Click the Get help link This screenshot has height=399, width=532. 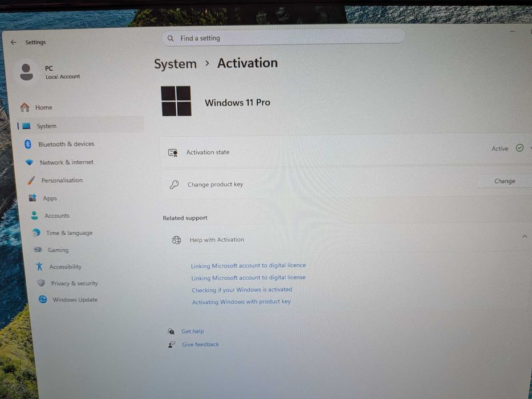tap(193, 331)
